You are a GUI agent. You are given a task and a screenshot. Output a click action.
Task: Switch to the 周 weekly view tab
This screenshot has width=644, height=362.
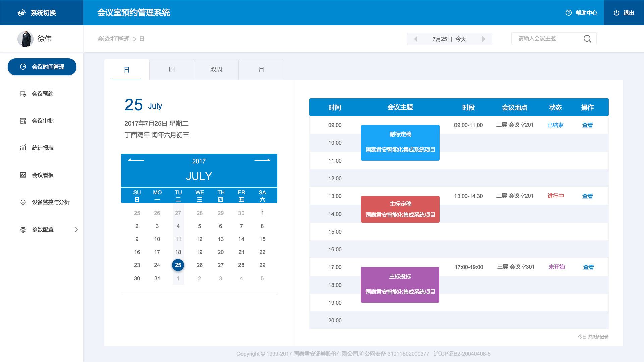pos(171,69)
